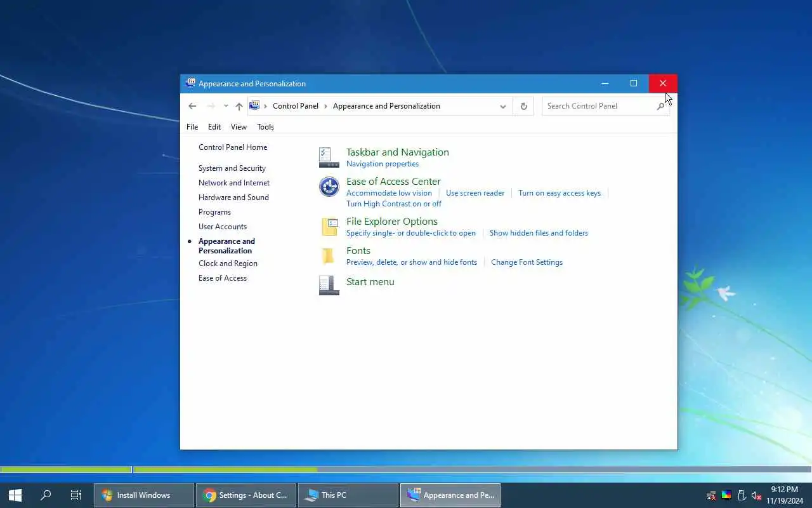Switch to This PC taskbar button
Screen dimensions: 812x508
click(x=348, y=495)
